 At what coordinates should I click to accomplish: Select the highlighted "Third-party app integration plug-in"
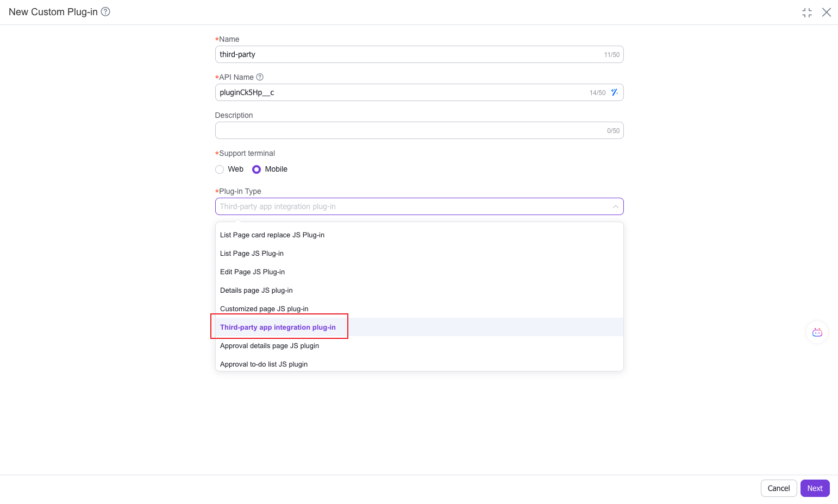(x=278, y=327)
